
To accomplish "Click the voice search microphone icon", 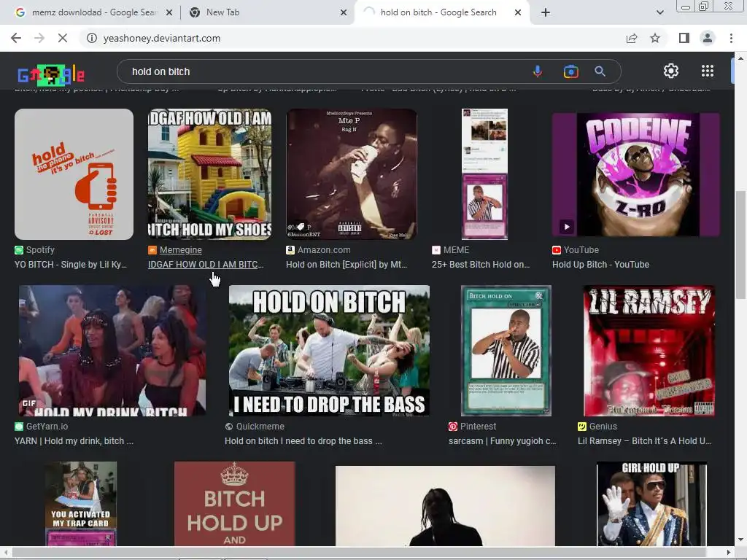I will pos(538,71).
